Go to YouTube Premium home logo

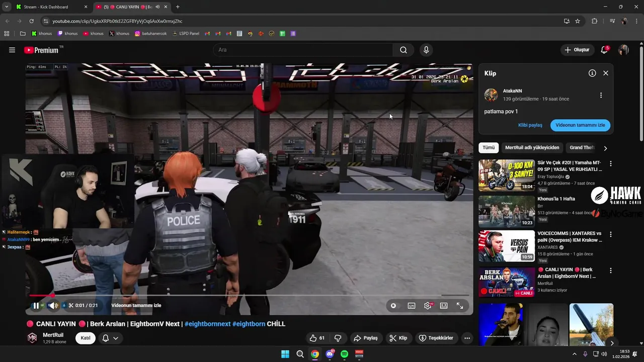pos(41,50)
